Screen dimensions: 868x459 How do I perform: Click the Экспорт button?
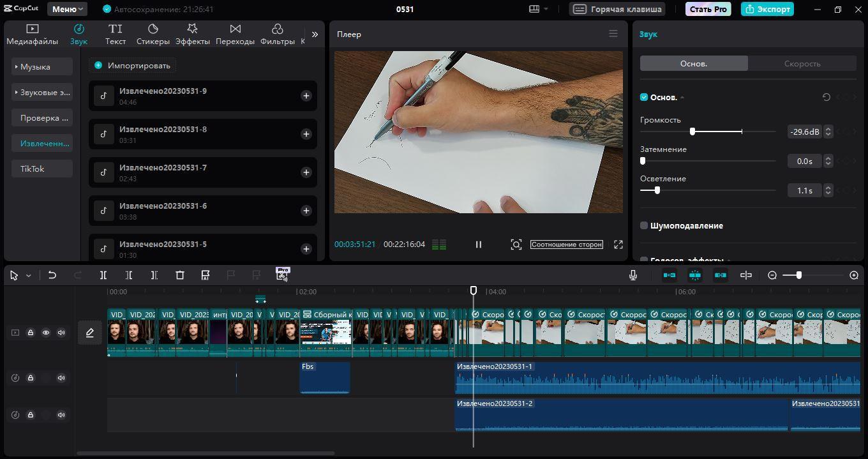(x=767, y=9)
